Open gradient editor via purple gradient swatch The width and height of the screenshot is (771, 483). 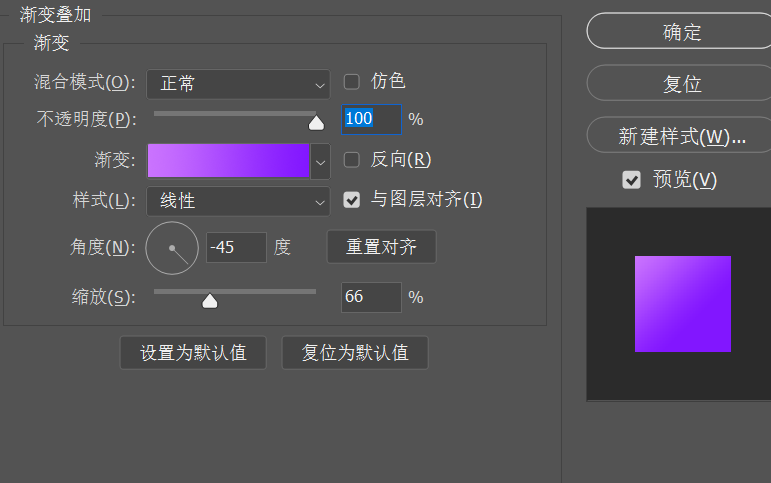point(229,160)
